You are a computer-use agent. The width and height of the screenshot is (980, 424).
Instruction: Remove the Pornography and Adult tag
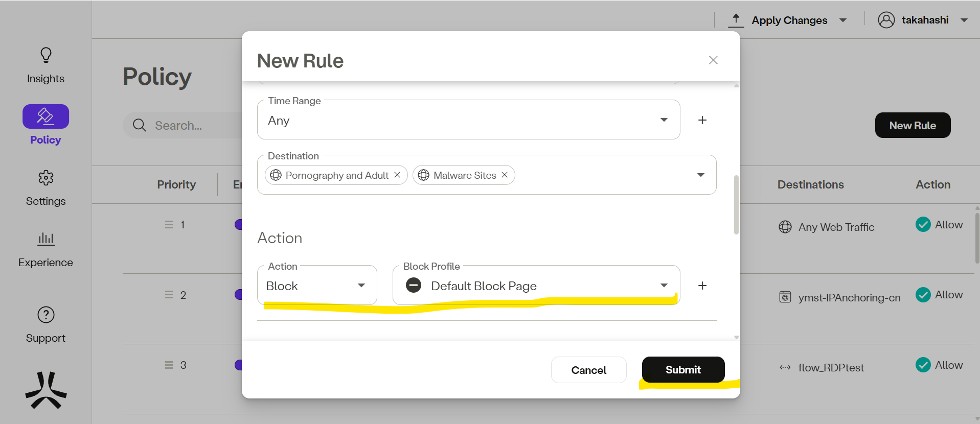point(397,175)
